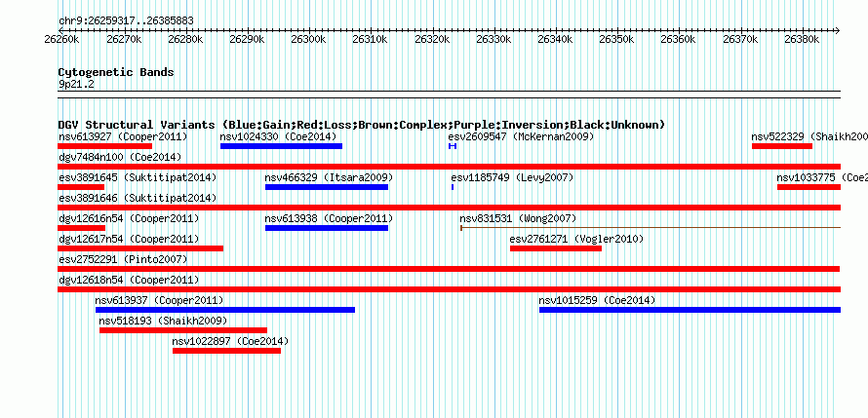
Task: Open the nsv613938 (Cooper2011) label
Action: (x=329, y=218)
